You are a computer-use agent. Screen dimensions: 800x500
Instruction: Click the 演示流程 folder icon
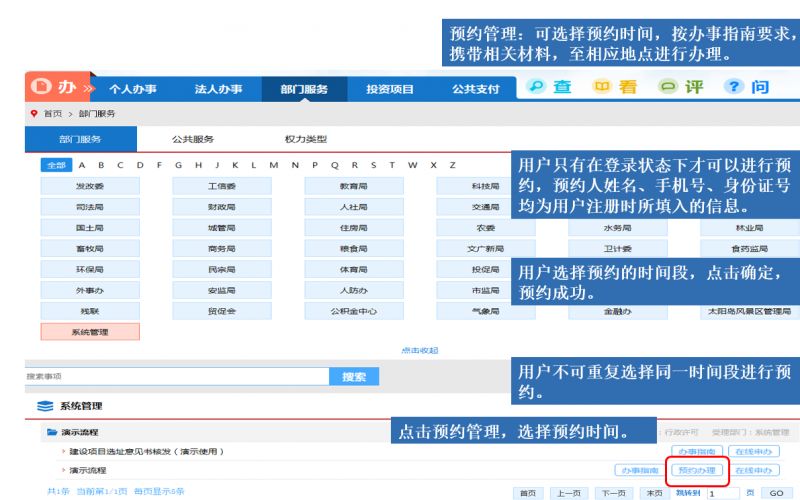51,432
